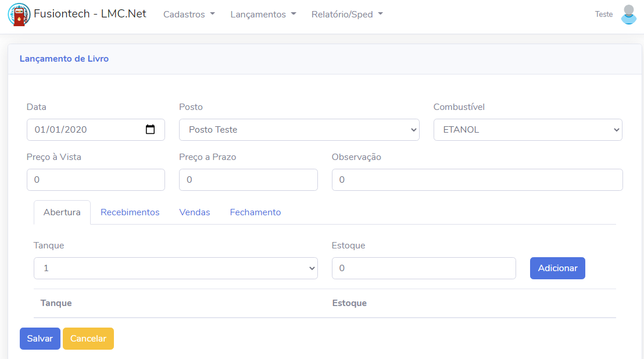Focus the Estoque input field
The width and height of the screenshot is (644, 359).
click(x=424, y=268)
